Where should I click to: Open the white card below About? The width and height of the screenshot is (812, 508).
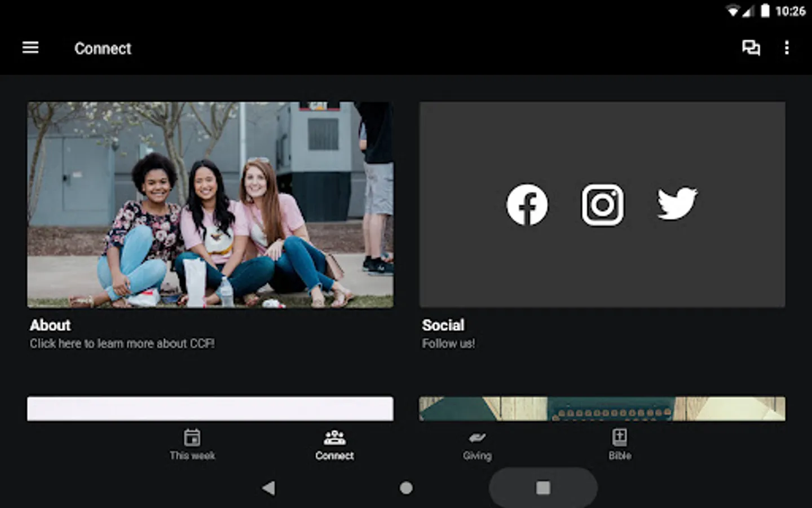pos(210,408)
